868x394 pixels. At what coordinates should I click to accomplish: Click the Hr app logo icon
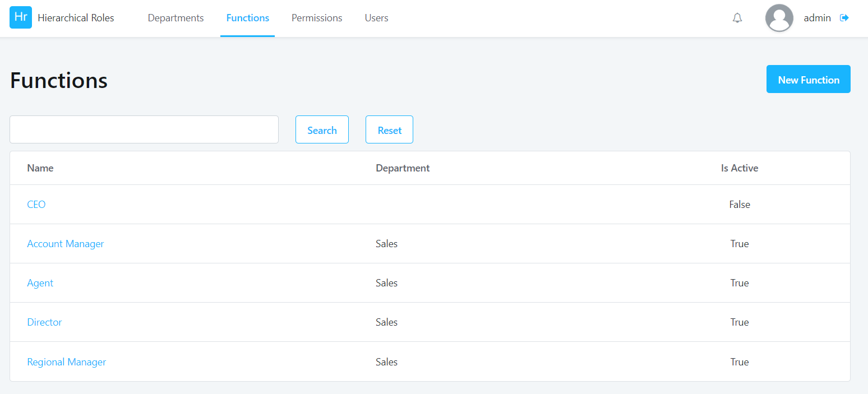point(20,17)
